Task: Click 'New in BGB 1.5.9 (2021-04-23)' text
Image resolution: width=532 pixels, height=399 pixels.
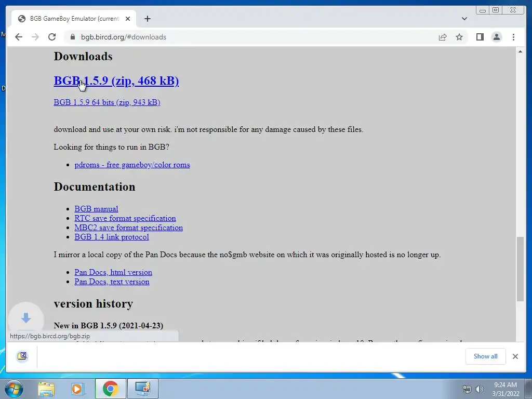Action: tap(108, 326)
